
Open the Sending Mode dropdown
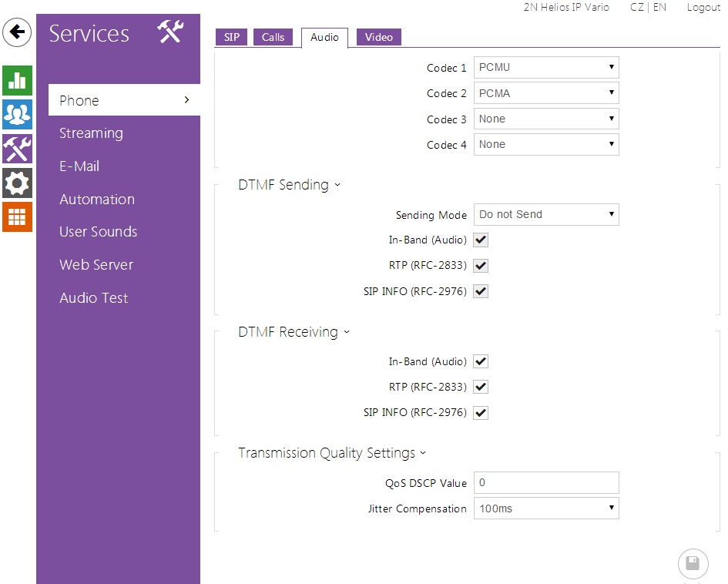click(x=546, y=215)
